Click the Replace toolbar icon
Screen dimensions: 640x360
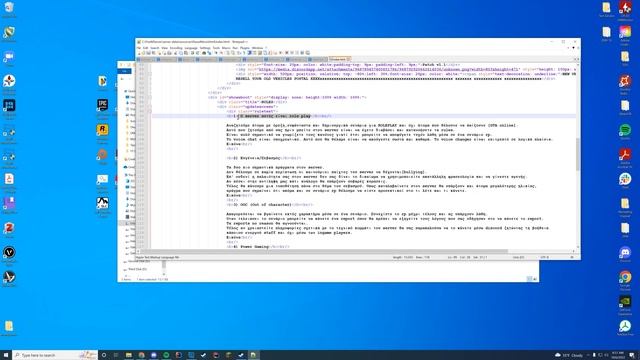209,53
